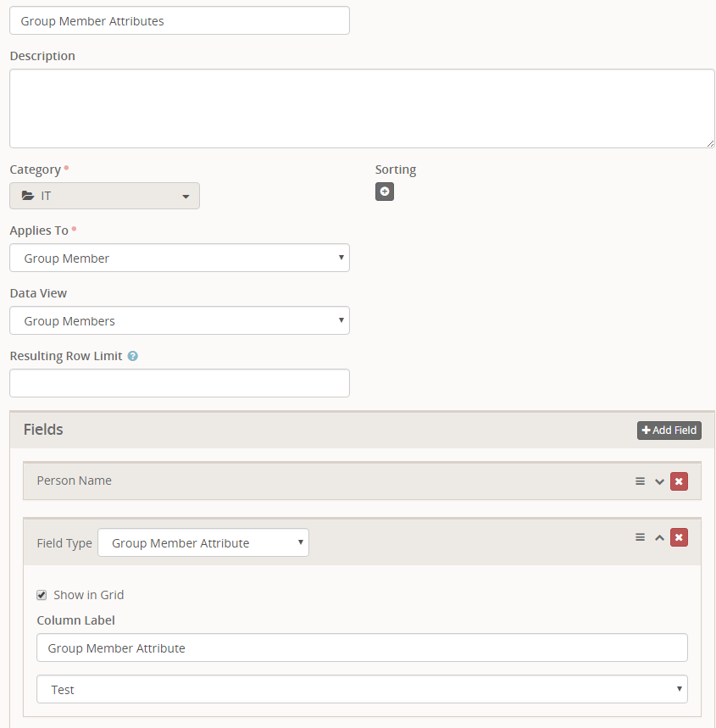Image resolution: width=716 pixels, height=728 pixels.
Task: Click the folder icon in Category picker
Action: coord(28,196)
